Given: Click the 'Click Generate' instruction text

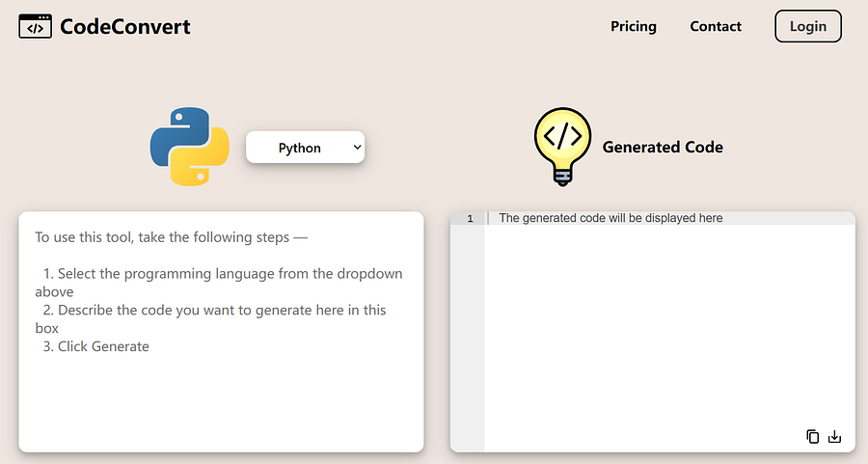Looking at the screenshot, I should click(x=95, y=346).
